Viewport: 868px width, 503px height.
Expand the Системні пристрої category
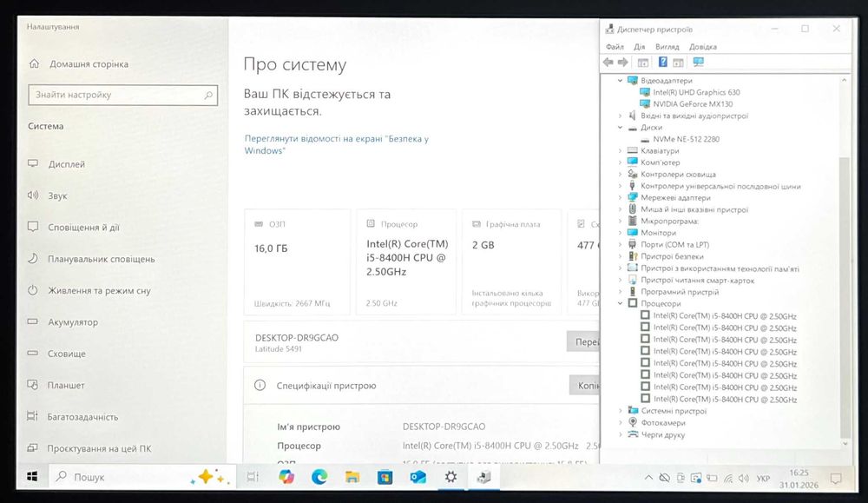click(620, 411)
